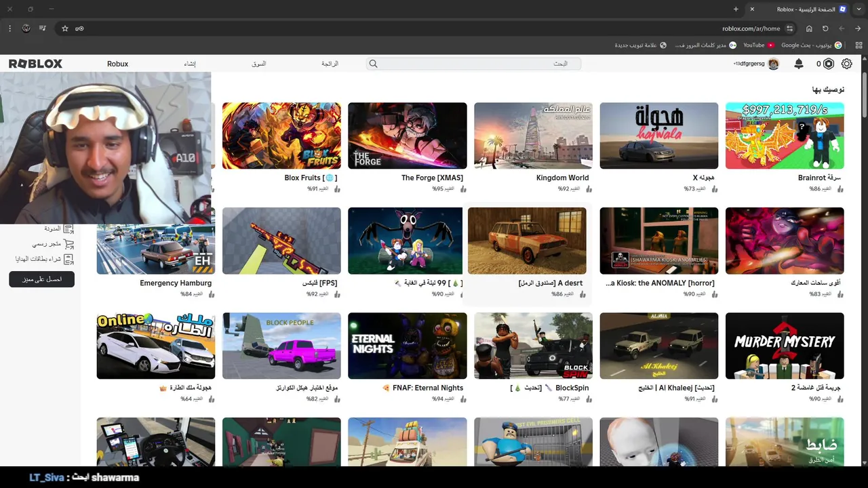Click the page vertical scrollbar
This screenshot has height=488, width=868.
(864, 95)
